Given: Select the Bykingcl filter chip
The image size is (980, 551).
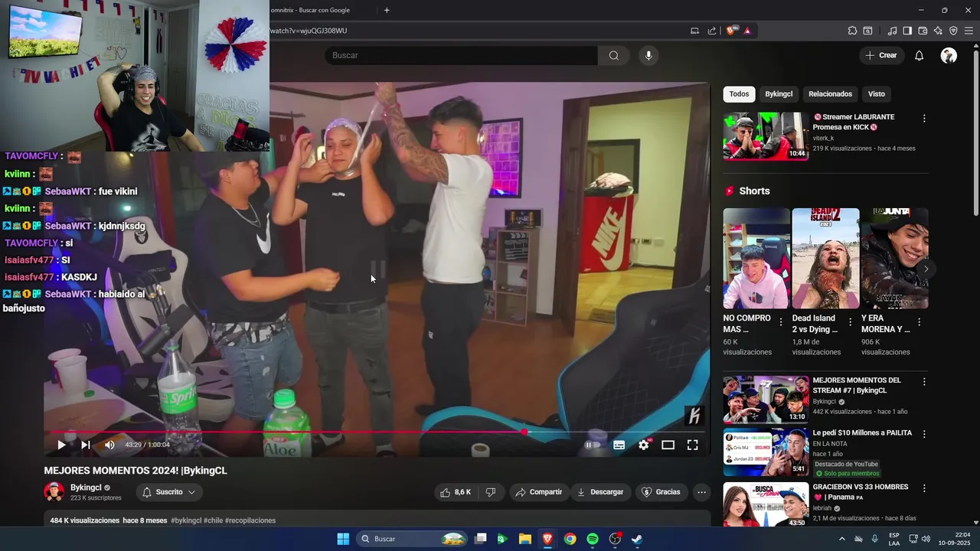Looking at the screenshot, I should (x=779, y=94).
